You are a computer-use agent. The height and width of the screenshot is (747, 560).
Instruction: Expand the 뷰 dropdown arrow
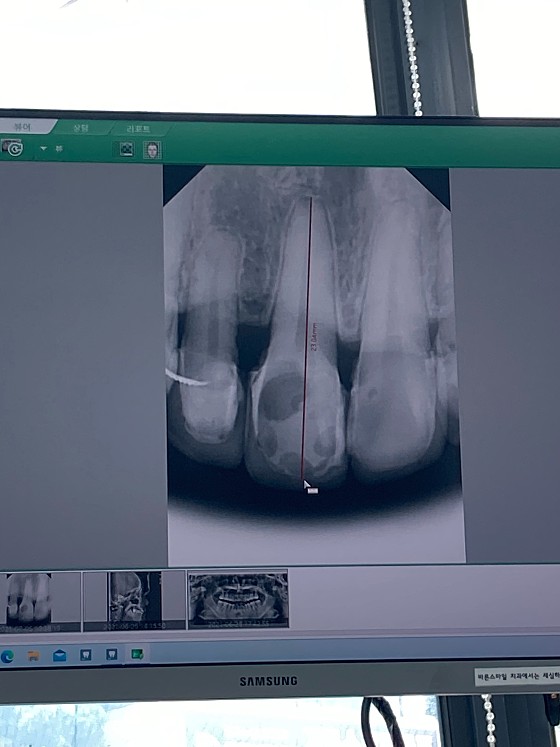(x=43, y=149)
